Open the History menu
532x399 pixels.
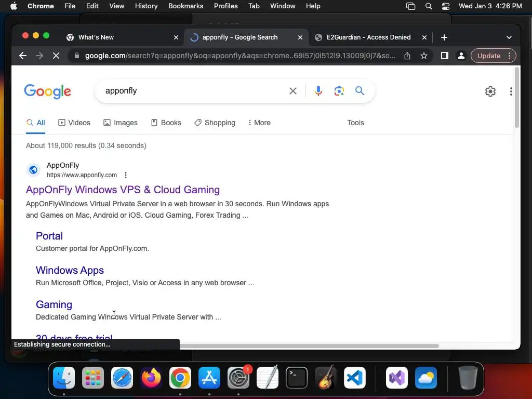click(x=146, y=6)
